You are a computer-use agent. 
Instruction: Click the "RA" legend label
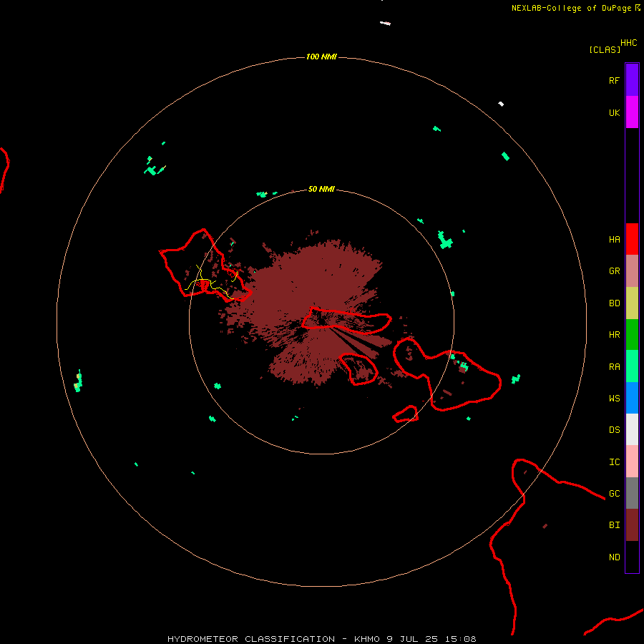[x=614, y=367]
